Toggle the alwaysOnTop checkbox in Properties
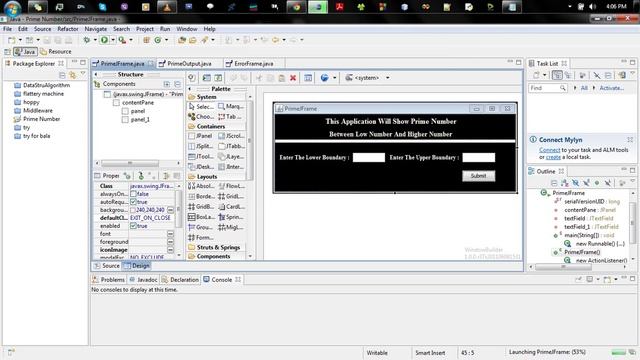Image resolution: width=640 pixels, height=360 pixels. pos(133,194)
